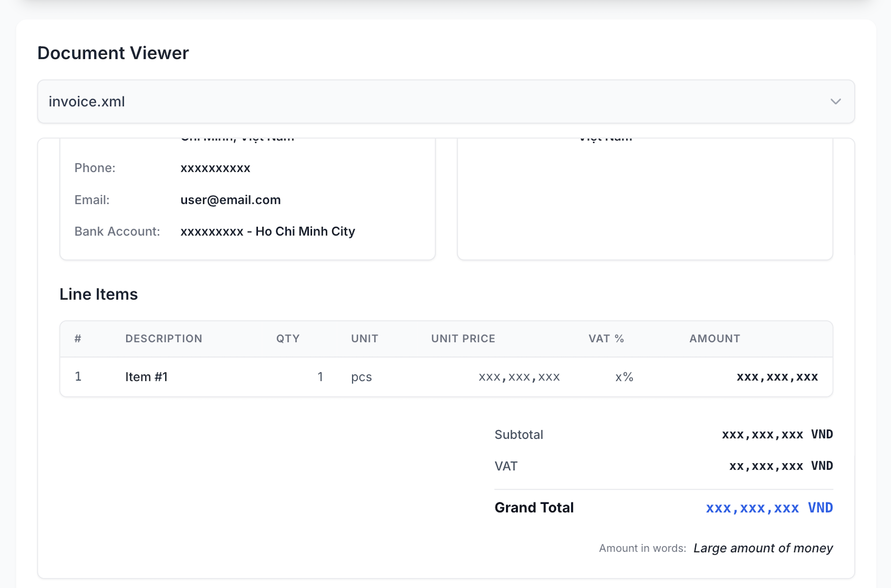Screen dimensions: 891x588
Task: Click the Phone number placeholder
Action: point(215,168)
